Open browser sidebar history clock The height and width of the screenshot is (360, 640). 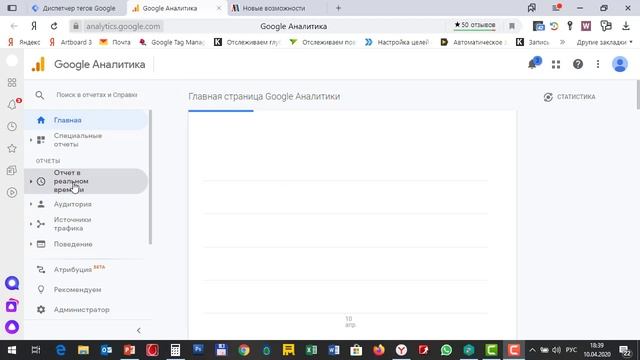click(x=12, y=127)
